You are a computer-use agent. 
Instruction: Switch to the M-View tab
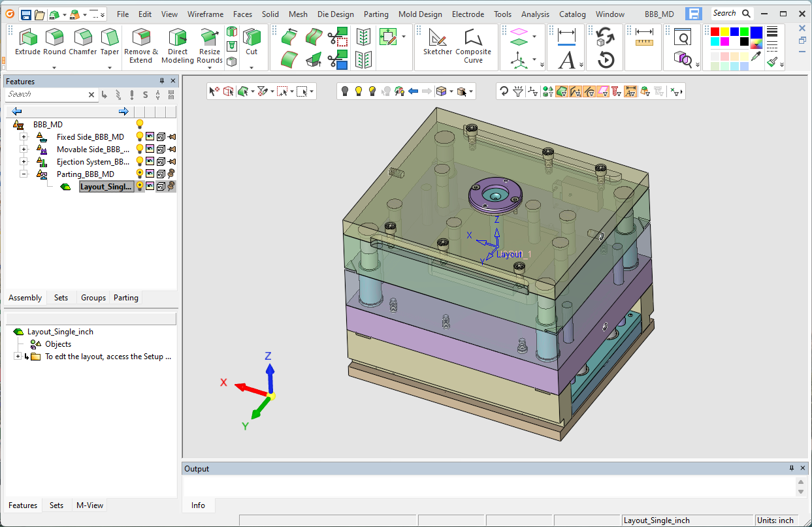pos(89,505)
